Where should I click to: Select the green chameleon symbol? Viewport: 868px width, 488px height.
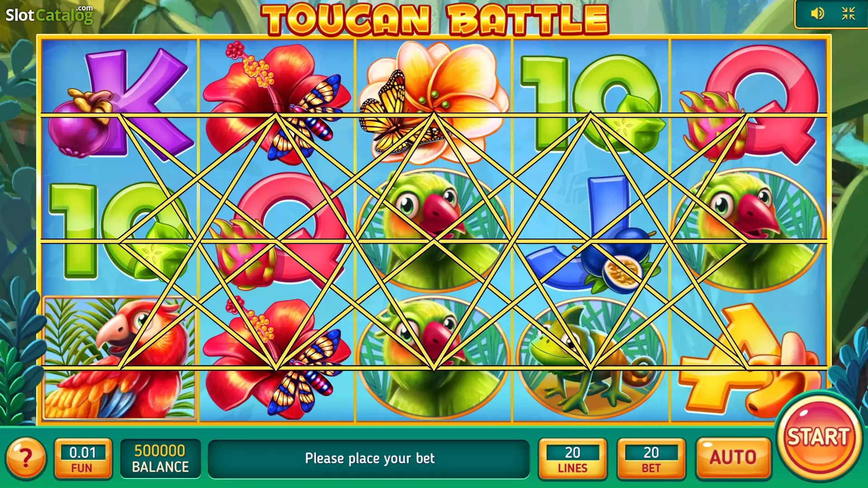click(590, 358)
